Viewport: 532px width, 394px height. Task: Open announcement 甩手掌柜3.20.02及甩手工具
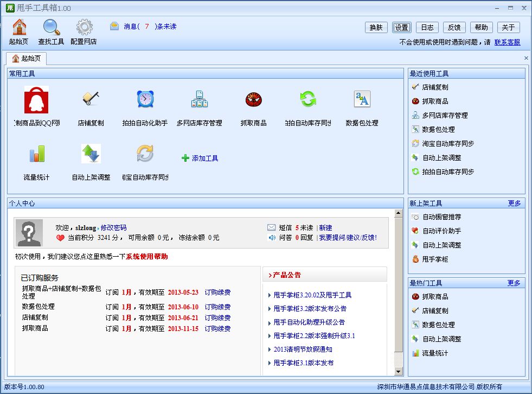tap(312, 295)
